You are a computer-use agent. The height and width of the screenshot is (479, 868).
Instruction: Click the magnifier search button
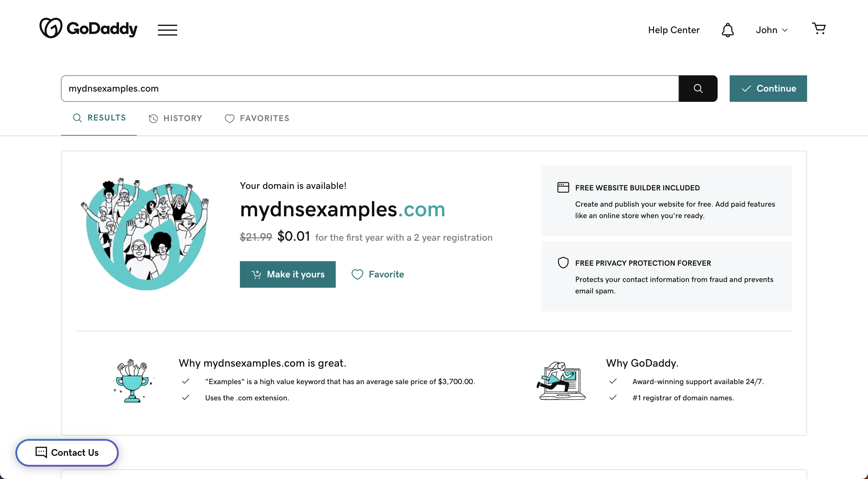coord(698,89)
